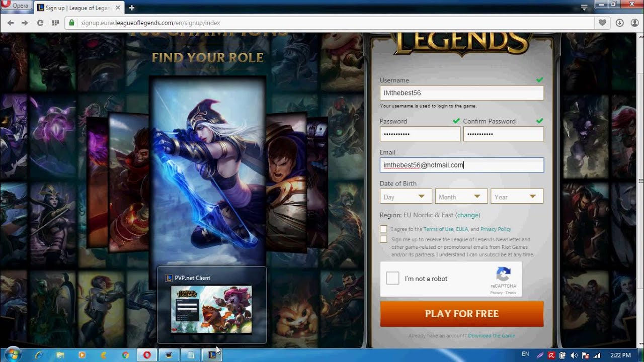Click the region (change) link
Image resolution: width=644 pixels, height=362 pixels.
pos(468,215)
